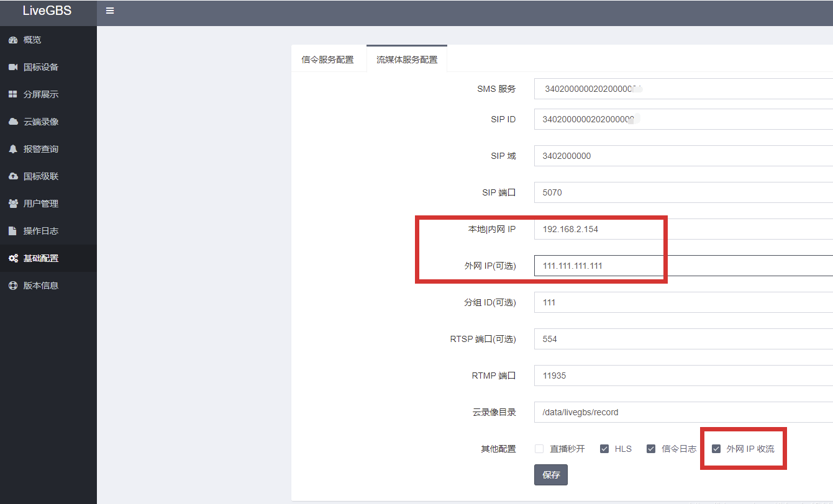The image size is (833, 504).
Task: Click the cloud-upload icon beside 国标级联
Action: click(x=13, y=176)
